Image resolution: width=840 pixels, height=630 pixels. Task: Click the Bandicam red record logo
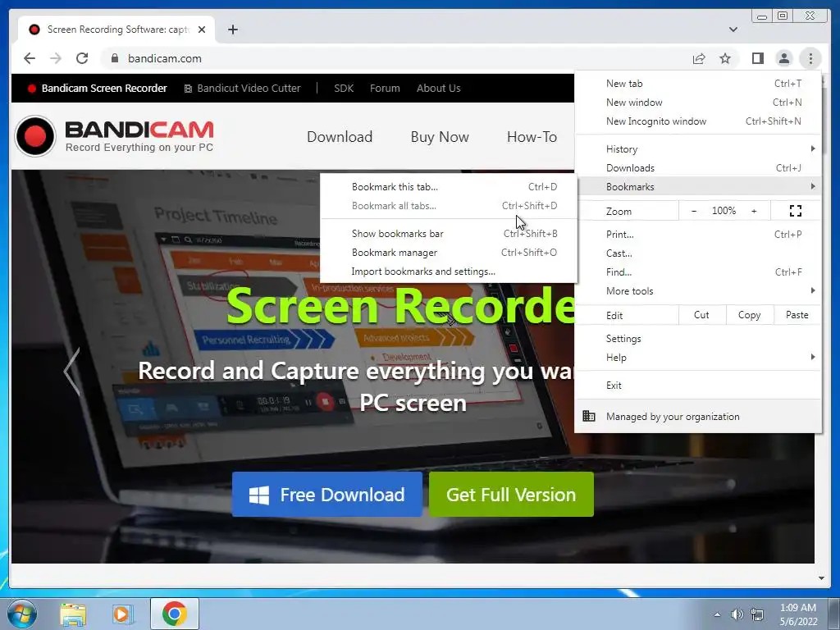(35, 136)
